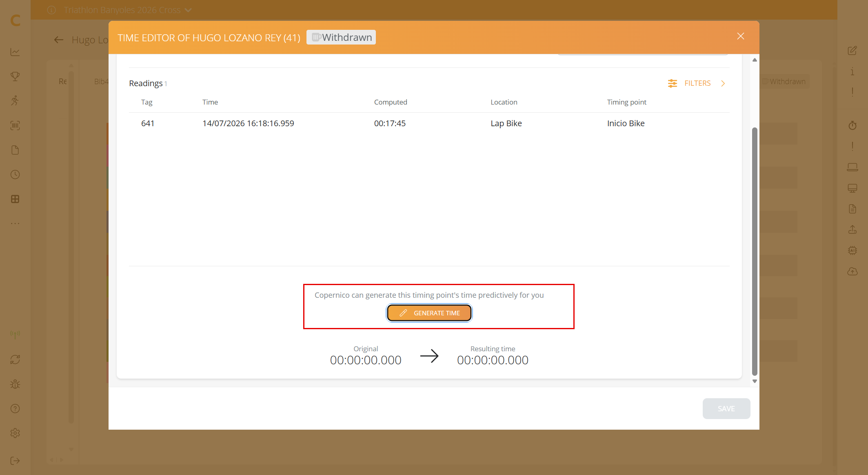This screenshot has width=868, height=475.
Task: Click the Generate Time button
Action: (429, 313)
